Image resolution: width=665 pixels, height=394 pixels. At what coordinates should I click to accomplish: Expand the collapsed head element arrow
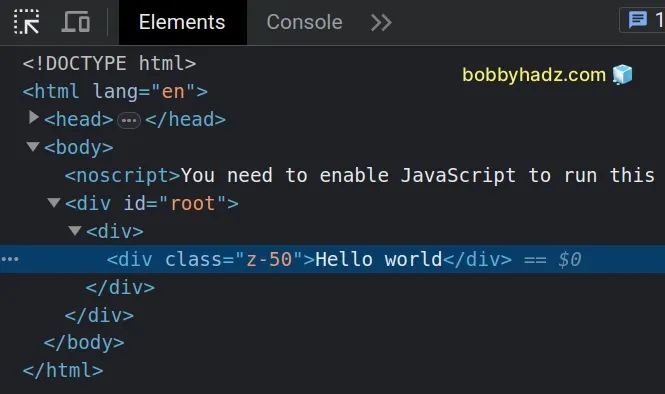click(x=34, y=117)
